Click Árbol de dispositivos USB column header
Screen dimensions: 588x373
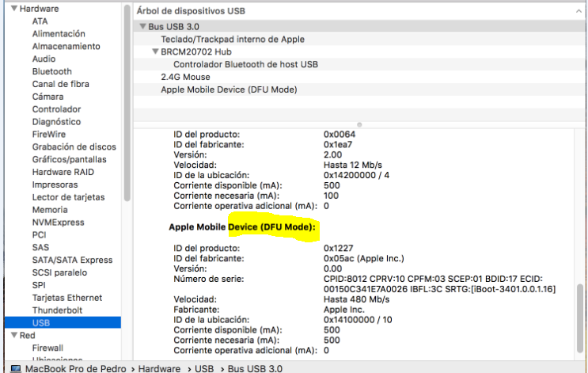coord(191,11)
